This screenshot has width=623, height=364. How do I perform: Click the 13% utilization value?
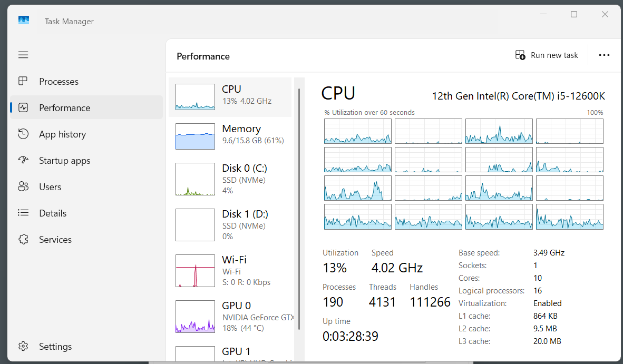[x=335, y=268]
